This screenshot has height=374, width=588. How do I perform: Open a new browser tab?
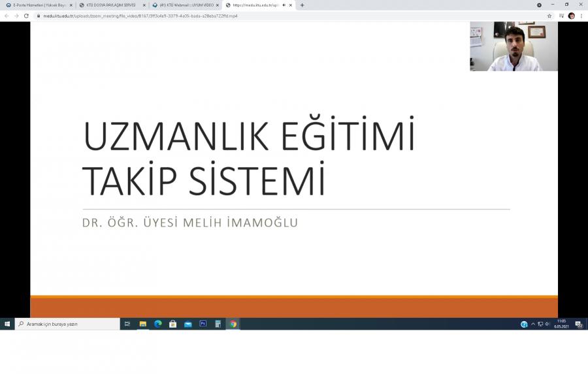click(x=302, y=5)
